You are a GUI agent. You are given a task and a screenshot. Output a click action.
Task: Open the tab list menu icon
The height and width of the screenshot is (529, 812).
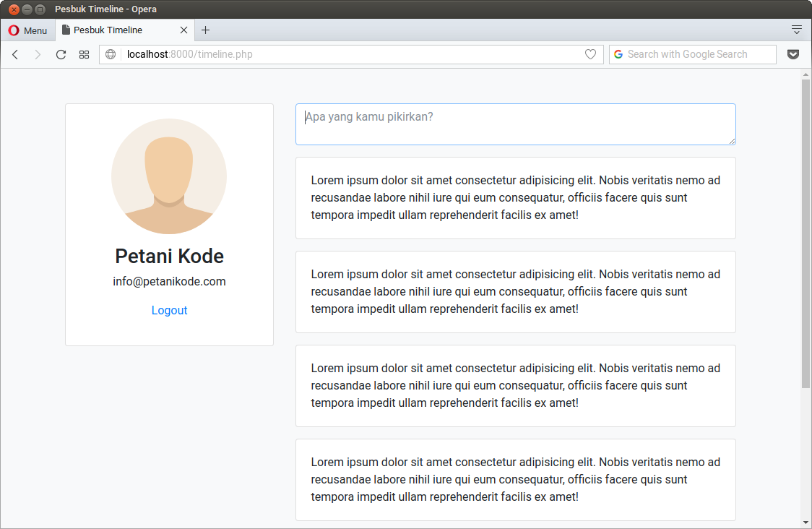(x=796, y=30)
